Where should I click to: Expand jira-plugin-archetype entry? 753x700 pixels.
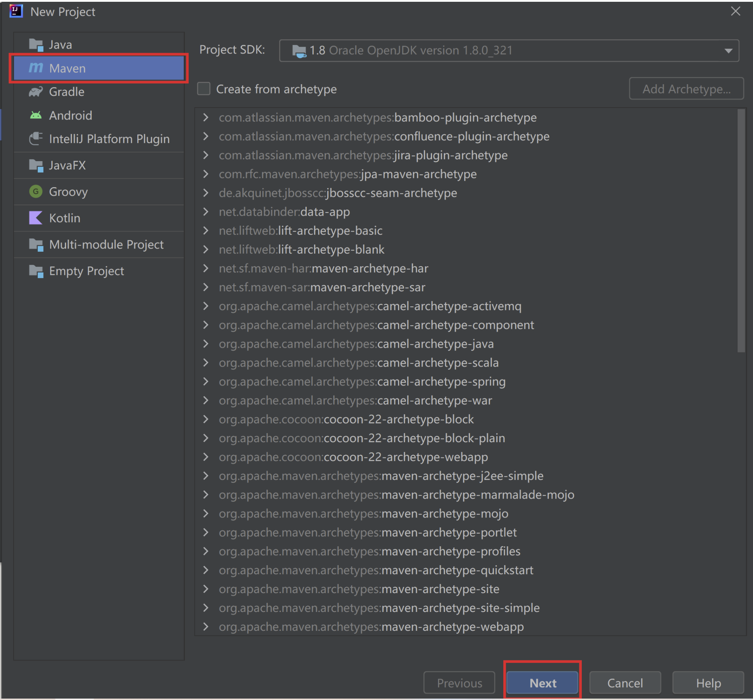coord(206,155)
